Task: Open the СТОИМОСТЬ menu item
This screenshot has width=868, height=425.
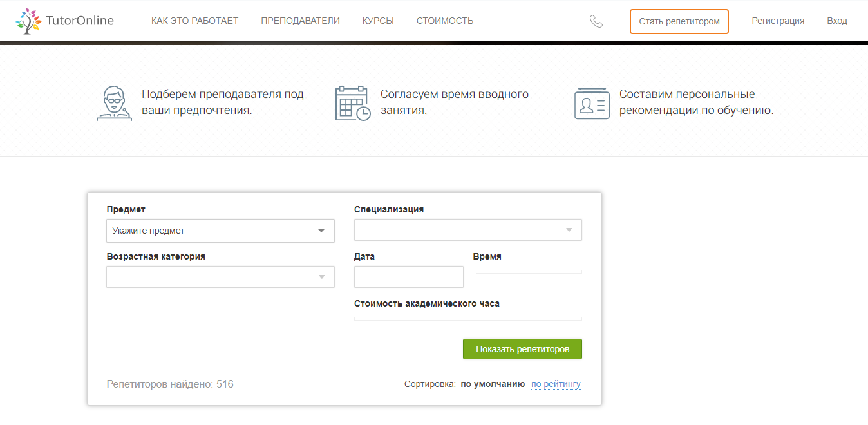Action: 444,20
